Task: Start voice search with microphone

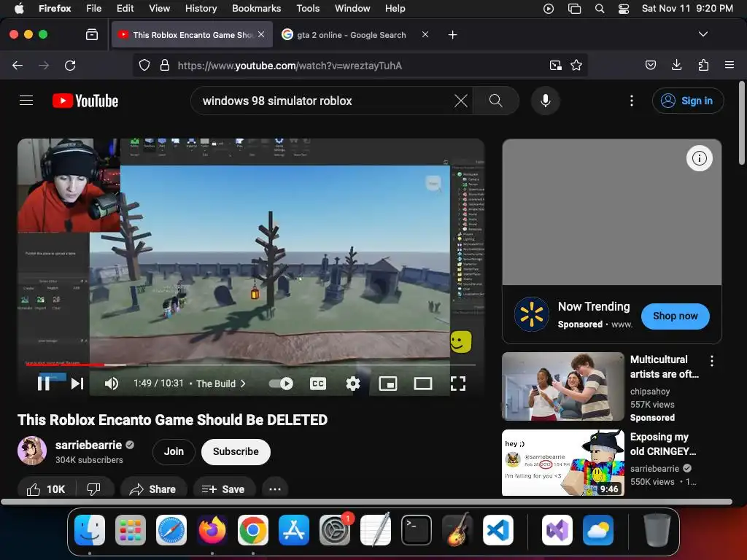Action: (x=546, y=101)
